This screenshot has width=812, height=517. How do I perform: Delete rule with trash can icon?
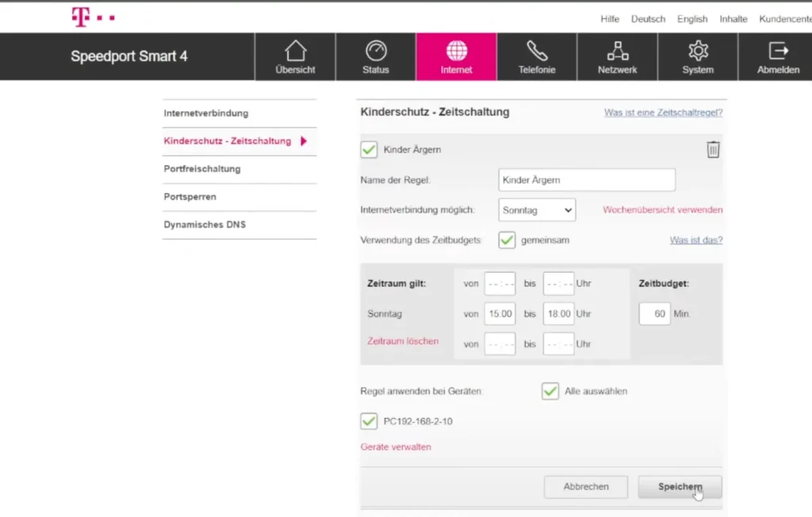(x=713, y=149)
